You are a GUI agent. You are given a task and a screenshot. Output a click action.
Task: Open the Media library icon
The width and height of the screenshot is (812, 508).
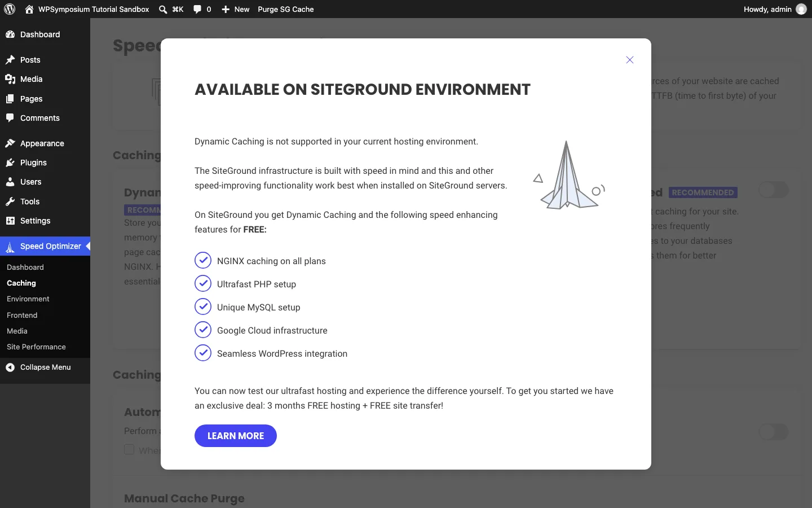point(10,79)
